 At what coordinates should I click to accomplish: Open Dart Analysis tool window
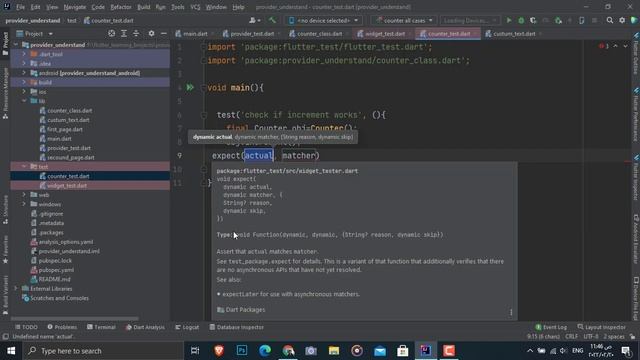[x=145, y=327]
